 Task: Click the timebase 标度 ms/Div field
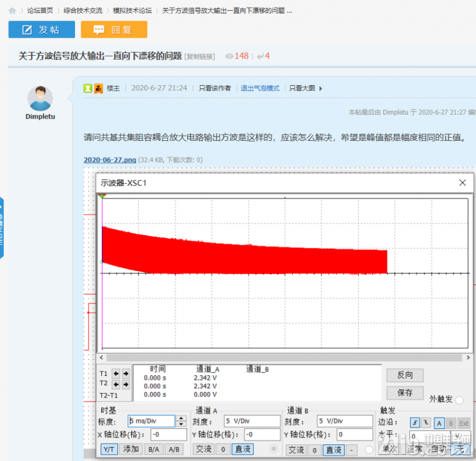click(151, 421)
